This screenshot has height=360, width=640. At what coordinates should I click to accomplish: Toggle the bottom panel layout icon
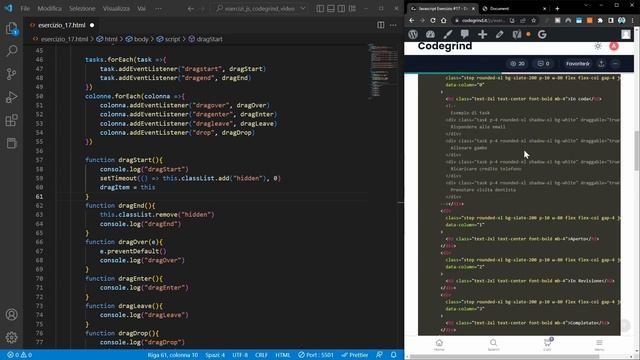click(x=331, y=8)
